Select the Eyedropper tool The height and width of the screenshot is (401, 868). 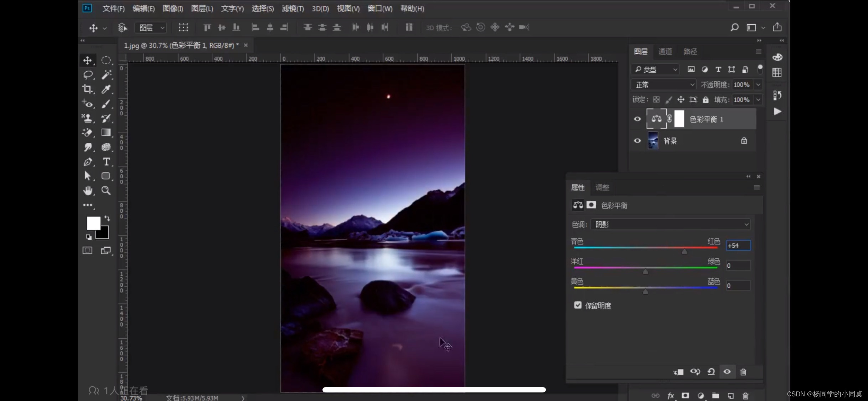pos(106,89)
